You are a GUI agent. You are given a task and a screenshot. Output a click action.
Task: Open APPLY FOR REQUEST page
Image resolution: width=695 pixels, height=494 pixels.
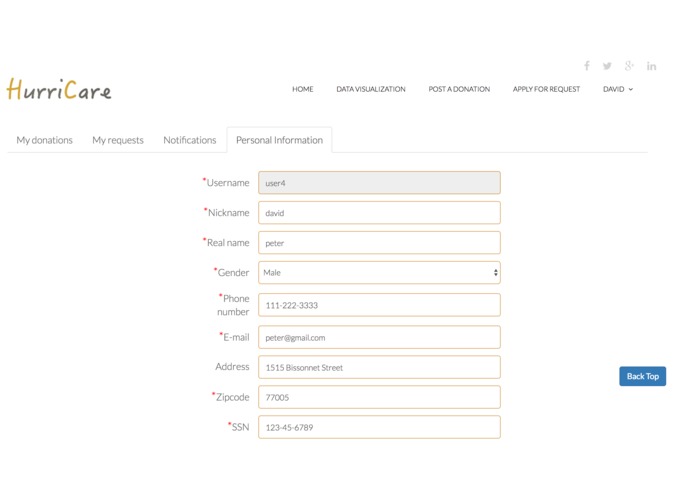547,89
